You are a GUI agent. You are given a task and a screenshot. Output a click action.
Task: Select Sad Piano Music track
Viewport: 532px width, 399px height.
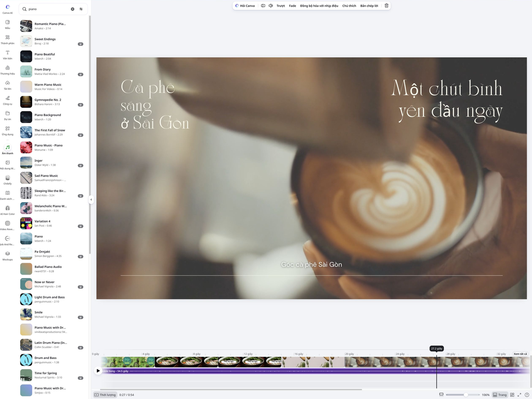[x=52, y=178]
